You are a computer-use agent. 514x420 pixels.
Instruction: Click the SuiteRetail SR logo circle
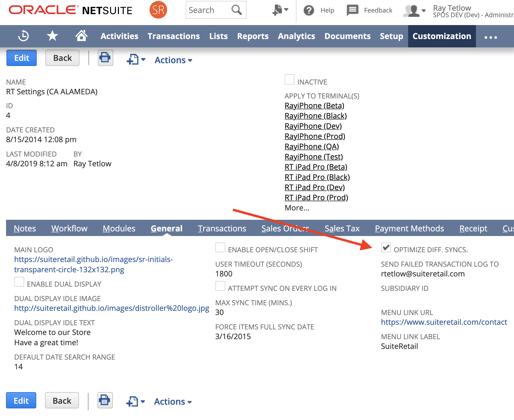(x=158, y=10)
